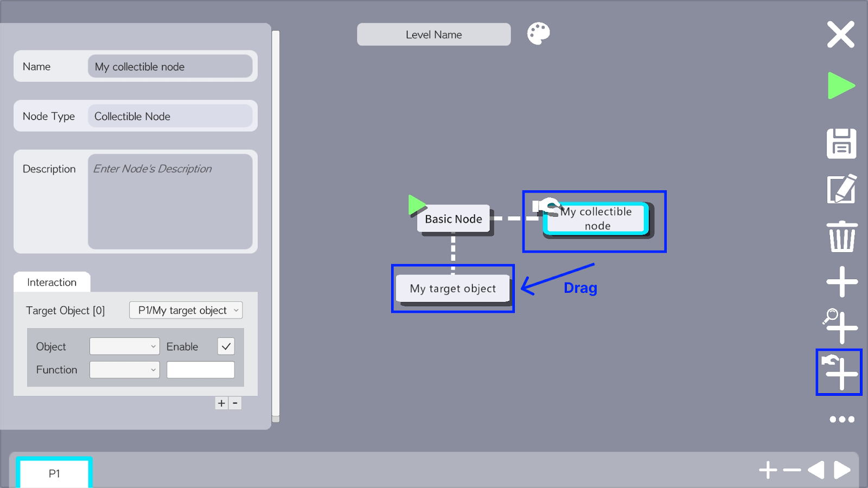Select the My collectible node in the graph
This screenshot has width=868, height=488.
[x=597, y=219]
